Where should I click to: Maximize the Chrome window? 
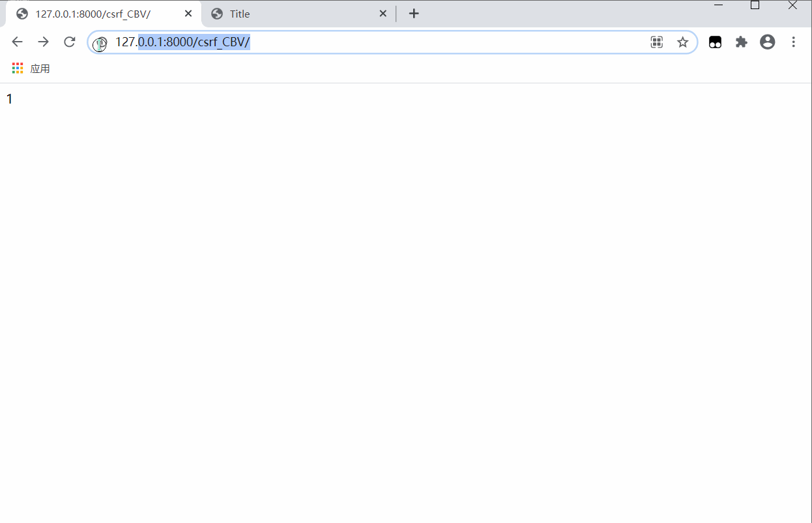click(x=755, y=5)
